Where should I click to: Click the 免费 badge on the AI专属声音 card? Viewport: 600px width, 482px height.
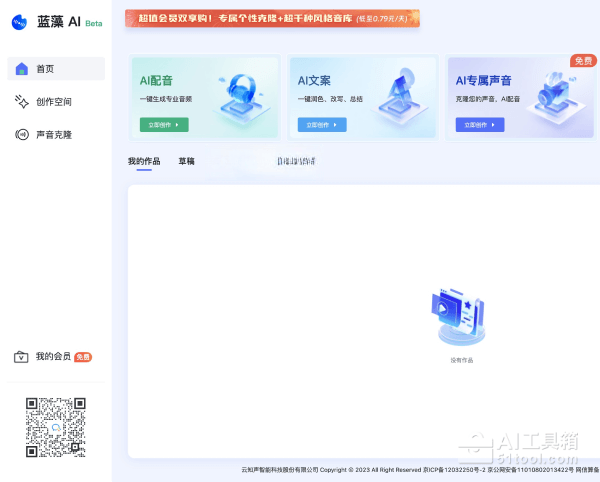point(583,61)
